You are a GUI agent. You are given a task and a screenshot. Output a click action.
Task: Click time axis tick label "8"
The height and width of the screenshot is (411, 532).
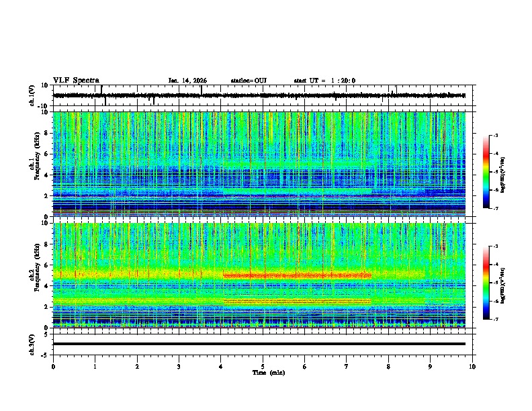pyautogui.click(x=388, y=367)
